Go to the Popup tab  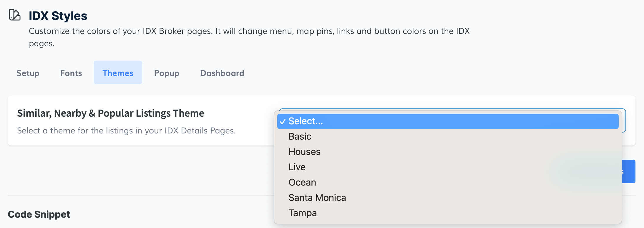(167, 73)
